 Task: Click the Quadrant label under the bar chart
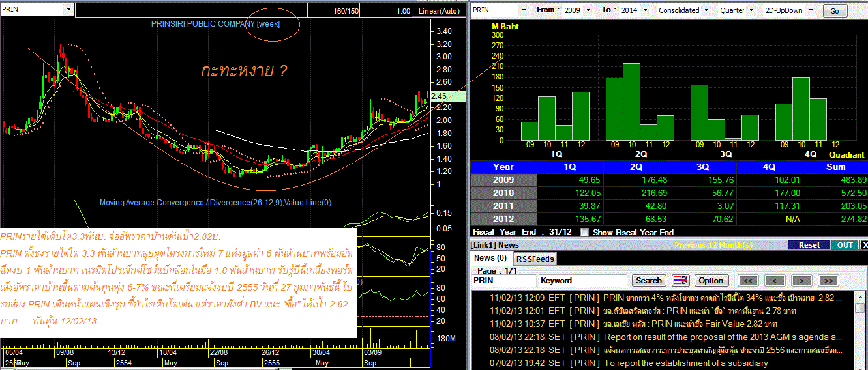pyautogui.click(x=846, y=155)
